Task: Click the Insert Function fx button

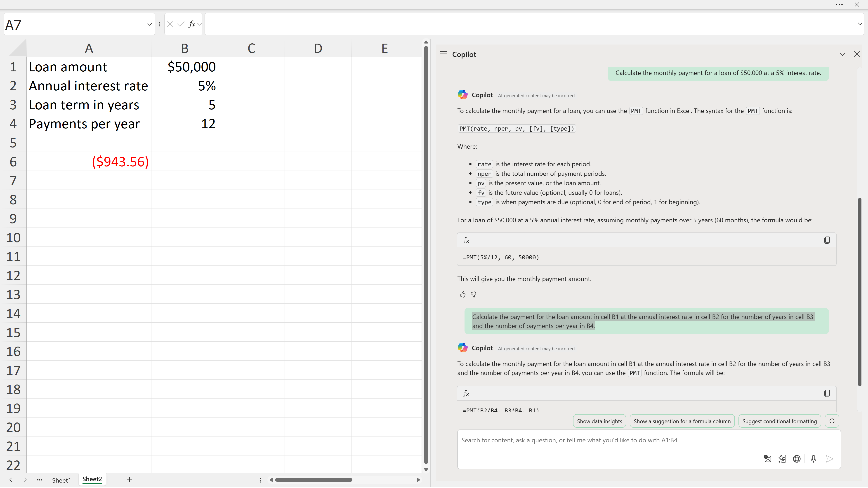Action: pyautogui.click(x=192, y=24)
